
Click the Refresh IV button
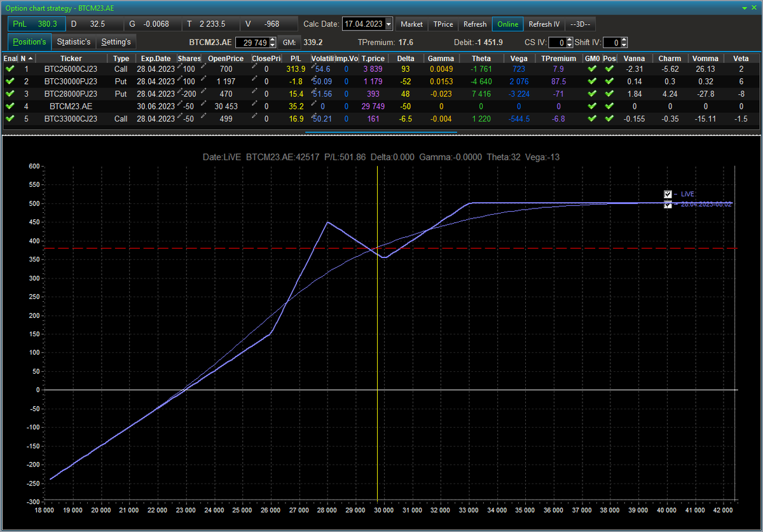544,24
